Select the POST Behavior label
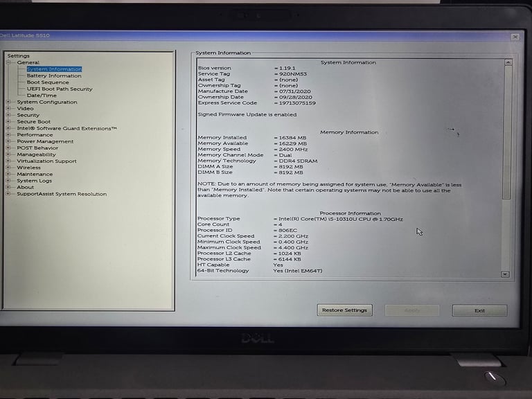 pos(37,148)
